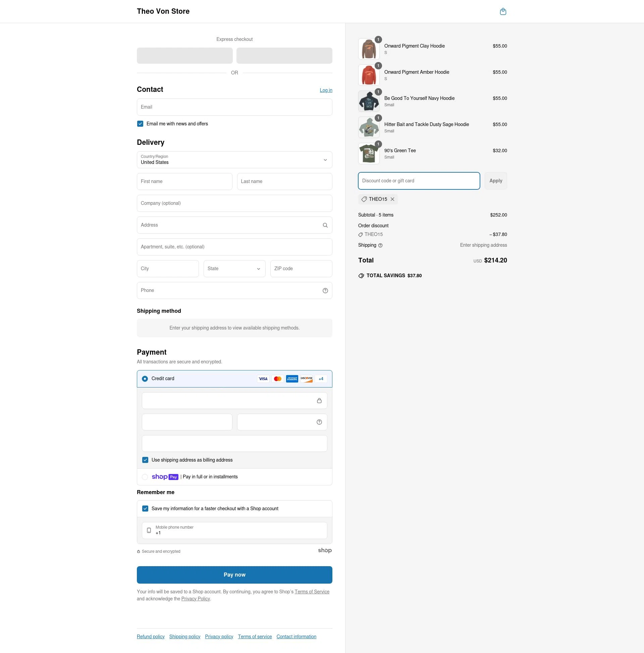Open the State dropdown

click(234, 269)
